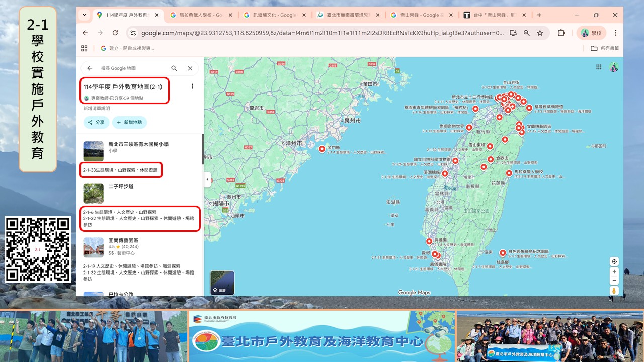The height and width of the screenshot is (362, 644).
Task: Open the list's three-dot more options menu
Action: (192, 86)
